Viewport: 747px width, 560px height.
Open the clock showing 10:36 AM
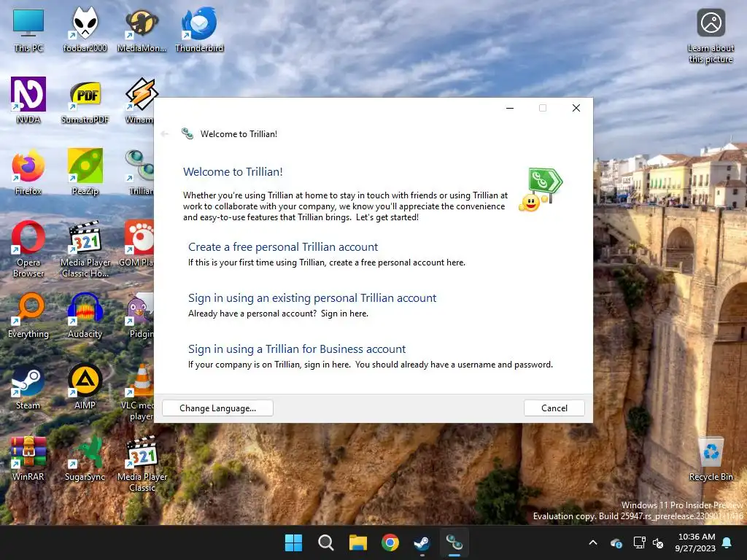[x=695, y=542]
